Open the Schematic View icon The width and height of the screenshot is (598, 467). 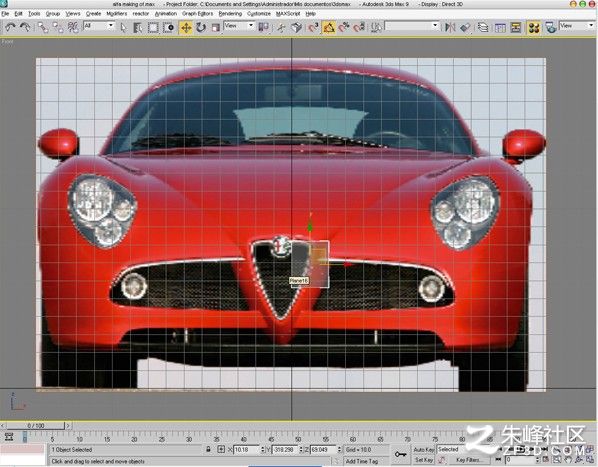(516, 27)
